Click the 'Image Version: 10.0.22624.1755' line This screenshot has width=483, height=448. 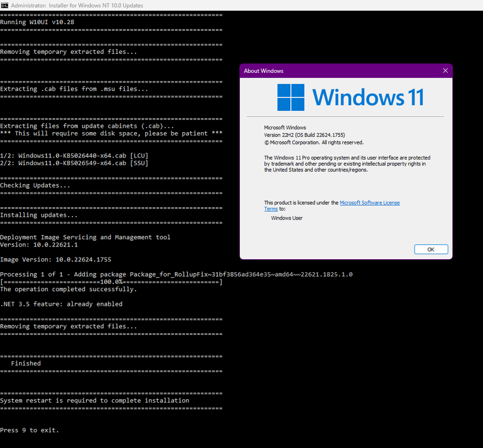point(55,260)
